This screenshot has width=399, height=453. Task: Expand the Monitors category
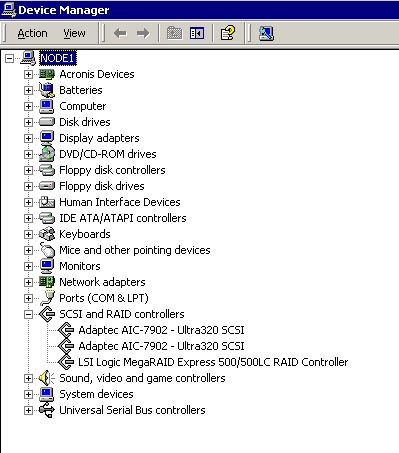coord(28,266)
